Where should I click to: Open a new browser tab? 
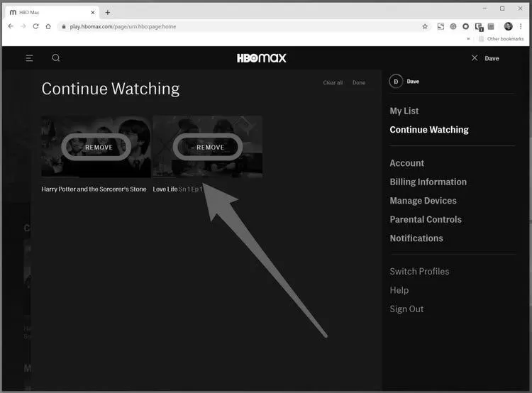[108, 13]
